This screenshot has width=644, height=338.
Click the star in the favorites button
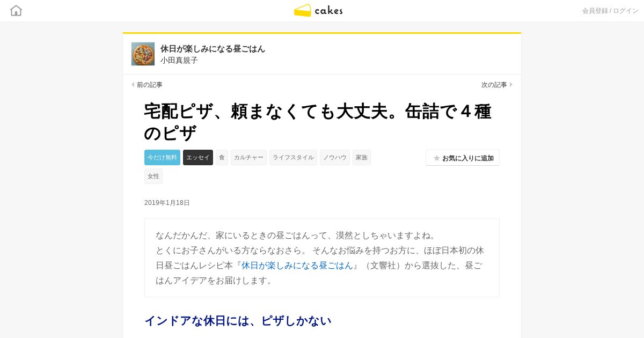coord(437,158)
